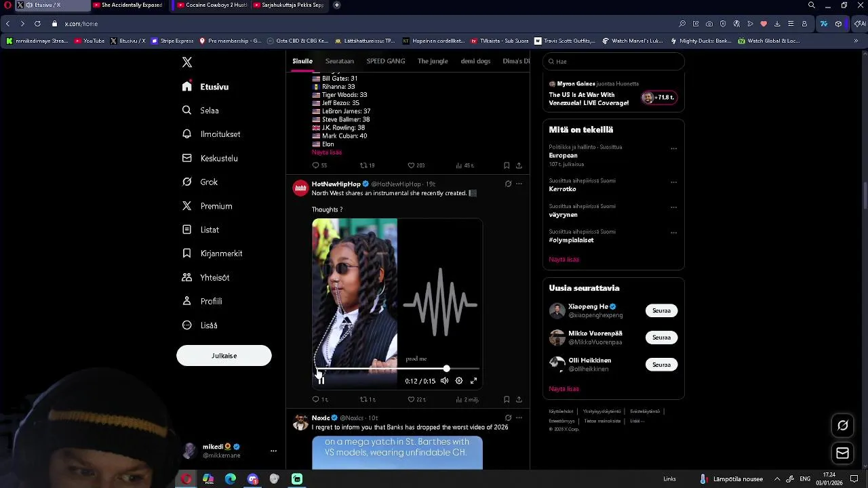
Task: Switch to She Accidentally Exposed tab
Action: click(127, 5)
